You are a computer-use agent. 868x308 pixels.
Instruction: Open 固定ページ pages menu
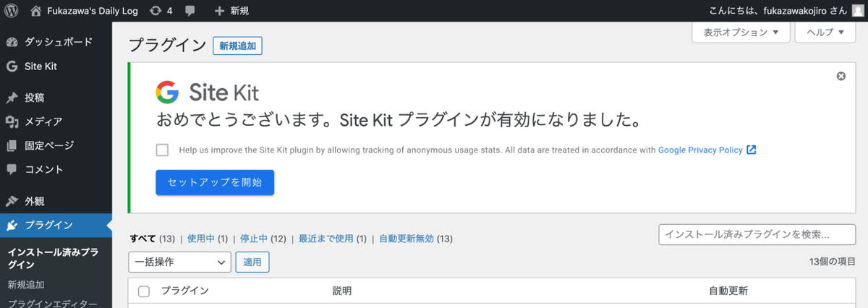(x=49, y=145)
